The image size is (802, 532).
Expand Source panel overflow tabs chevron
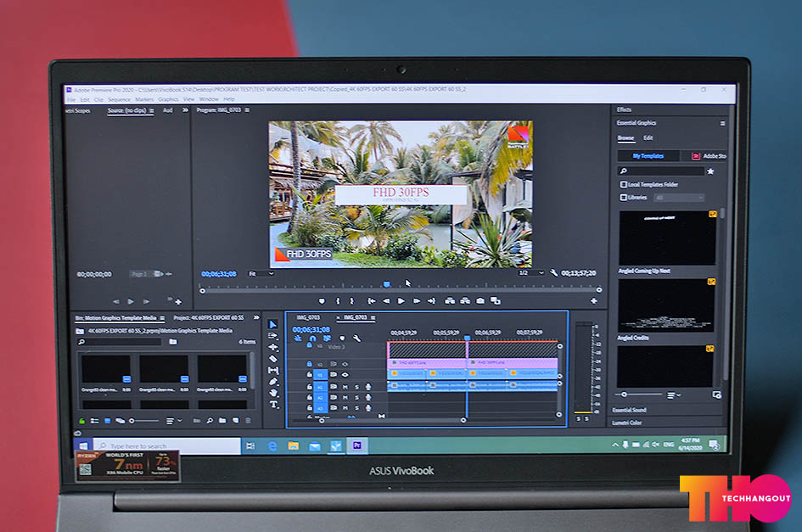[185, 110]
